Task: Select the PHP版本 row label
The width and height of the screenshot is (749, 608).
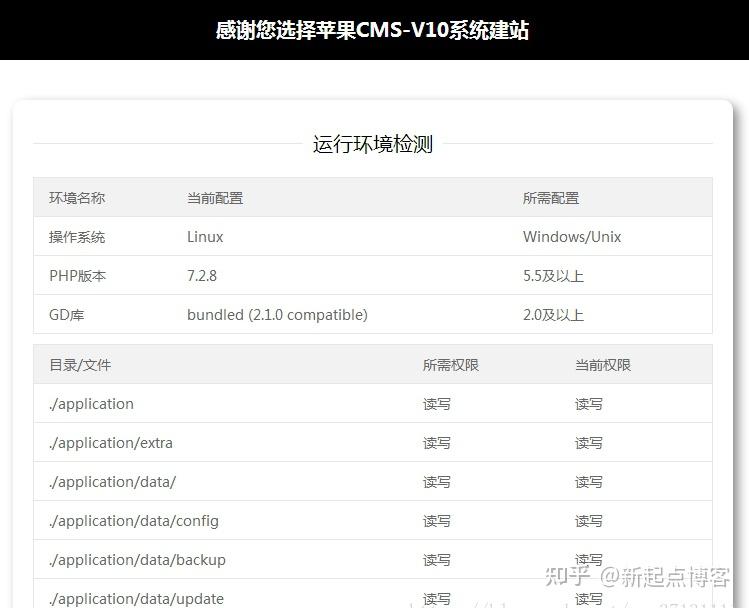Action: [x=77, y=276]
